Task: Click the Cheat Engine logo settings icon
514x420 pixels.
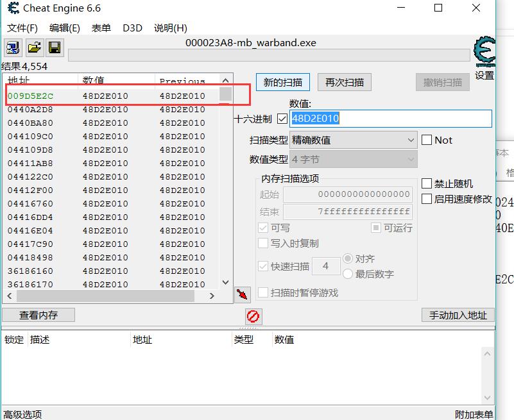Action: pyautogui.click(x=484, y=52)
